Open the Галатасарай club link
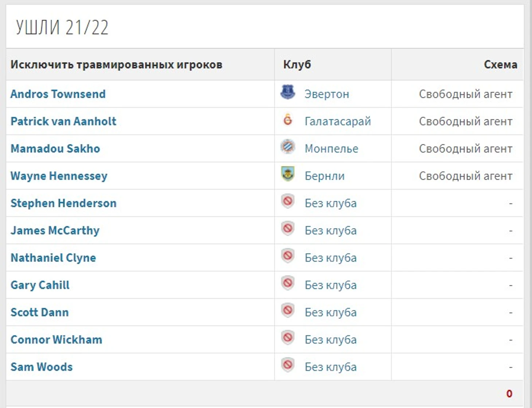The image size is (532, 408). tap(338, 122)
